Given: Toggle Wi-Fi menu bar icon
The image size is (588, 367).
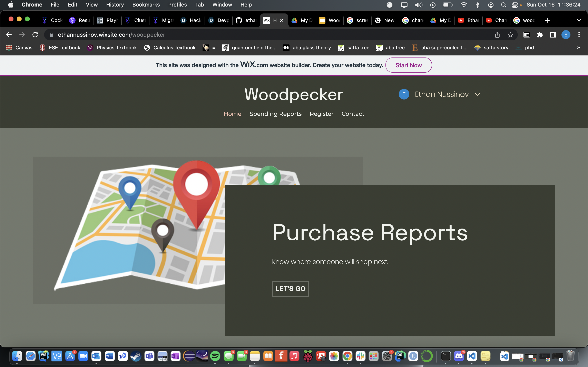Looking at the screenshot, I should (464, 5).
